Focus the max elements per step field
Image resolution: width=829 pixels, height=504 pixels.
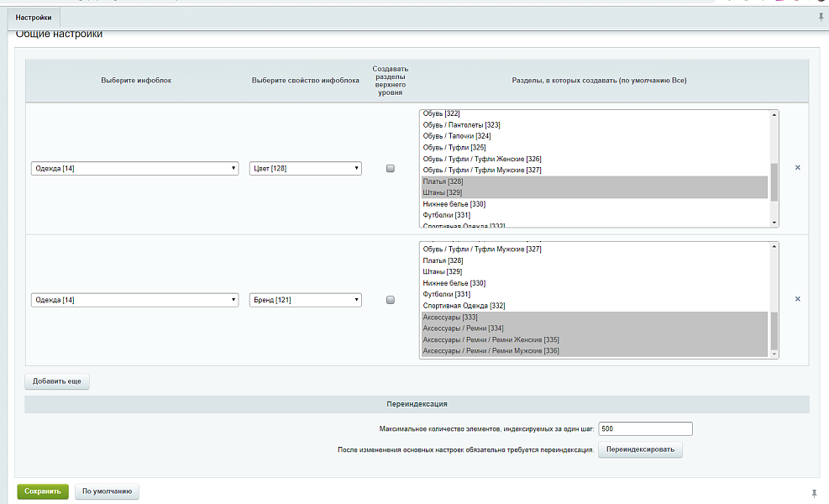(x=645, y=429)
